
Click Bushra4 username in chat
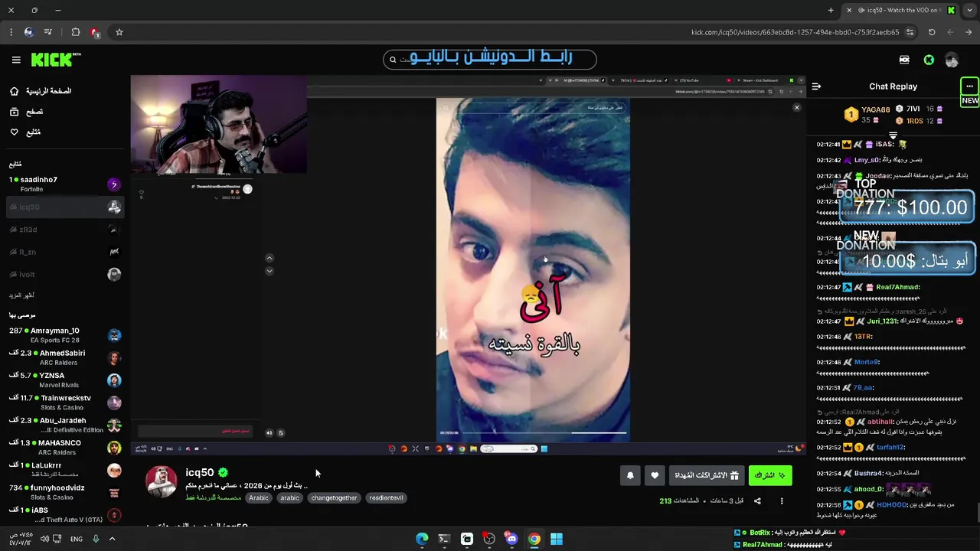(868, 473)
